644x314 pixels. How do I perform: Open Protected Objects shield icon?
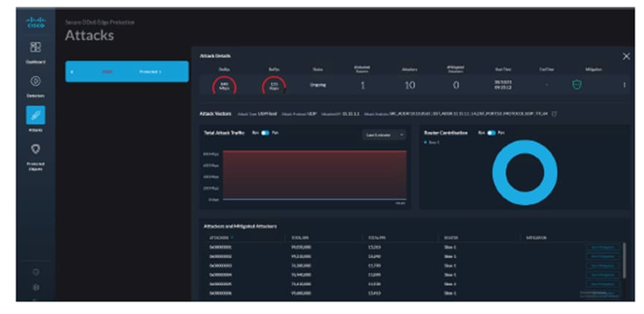click(35, 149)
